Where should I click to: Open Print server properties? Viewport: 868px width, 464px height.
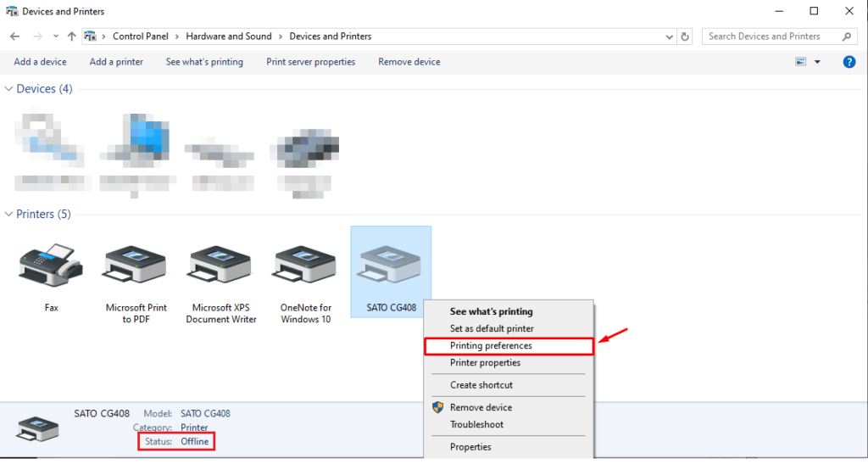[x=310, y=61]
